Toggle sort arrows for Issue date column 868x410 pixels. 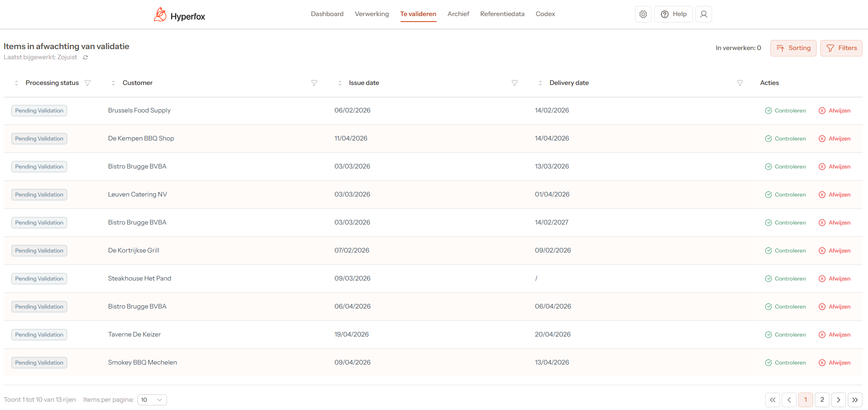click(x=340, y=83)
